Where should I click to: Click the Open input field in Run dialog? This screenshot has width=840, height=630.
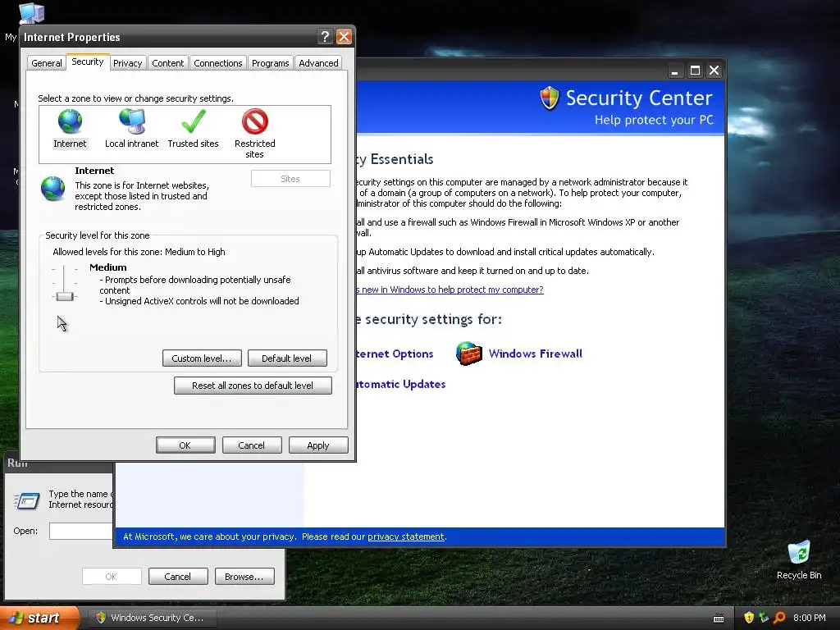[x=81, y=531]
